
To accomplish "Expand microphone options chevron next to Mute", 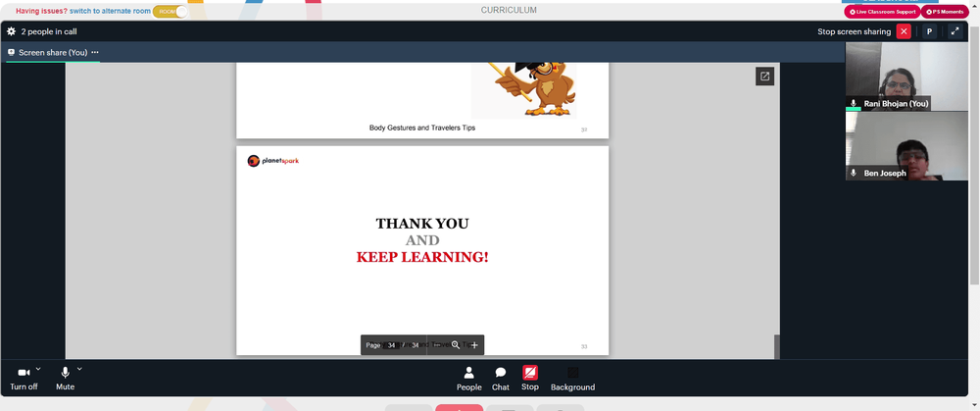I will point(79,369).
